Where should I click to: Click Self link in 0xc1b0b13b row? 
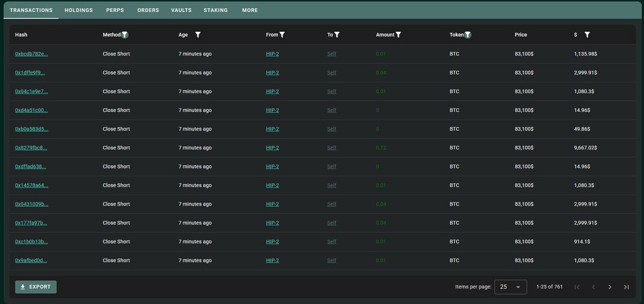point(332,242)
